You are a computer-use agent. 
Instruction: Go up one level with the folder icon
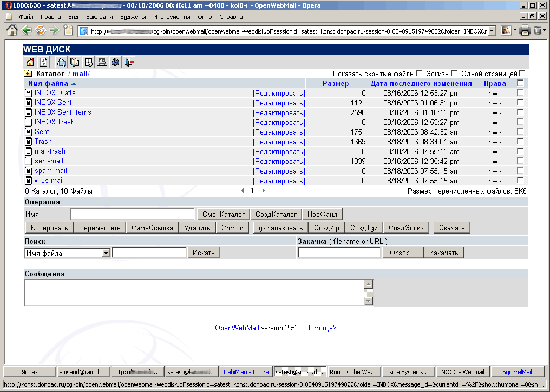click(x=28, y=74)
